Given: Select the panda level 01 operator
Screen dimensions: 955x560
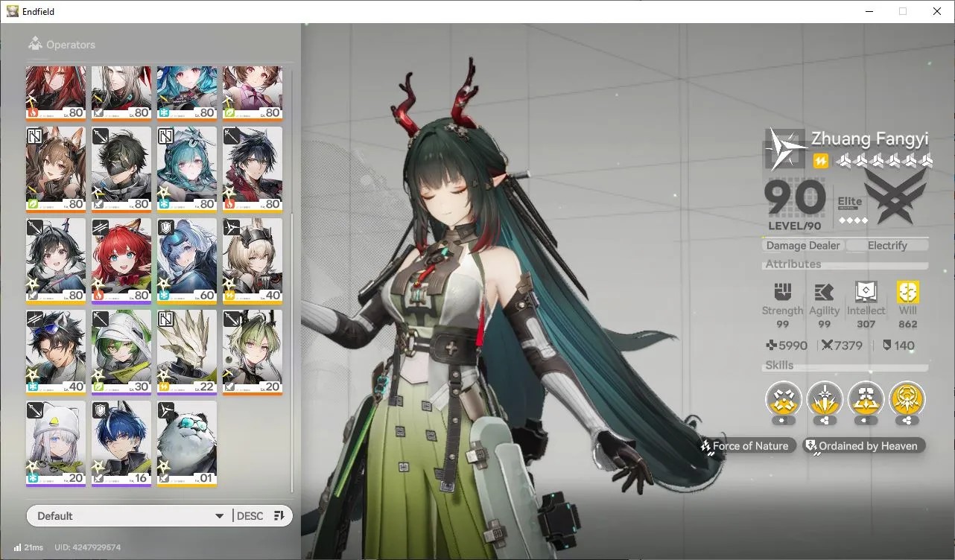Looking at the screenshot, I should pyautogui.click(x=187, y=444).
